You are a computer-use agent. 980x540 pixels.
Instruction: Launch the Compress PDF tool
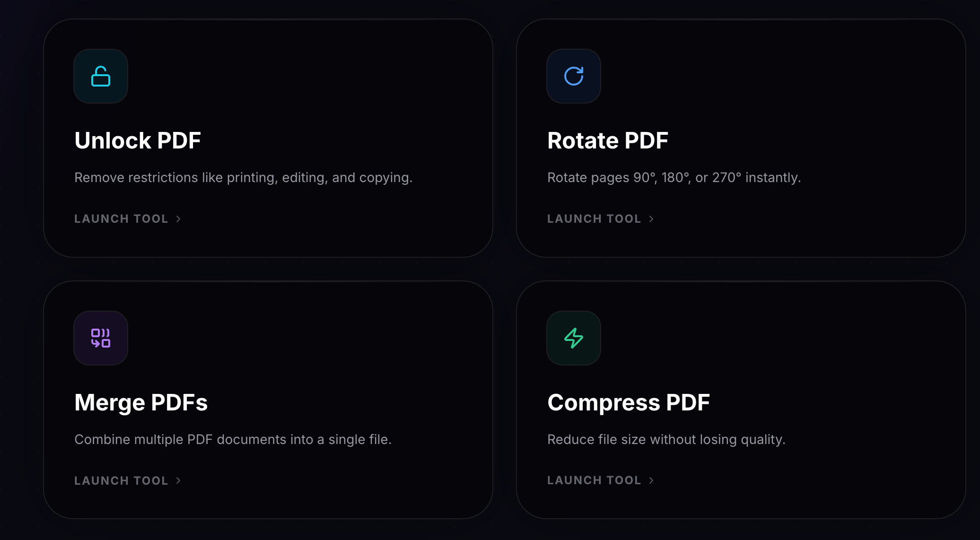(x=594, y=480)
